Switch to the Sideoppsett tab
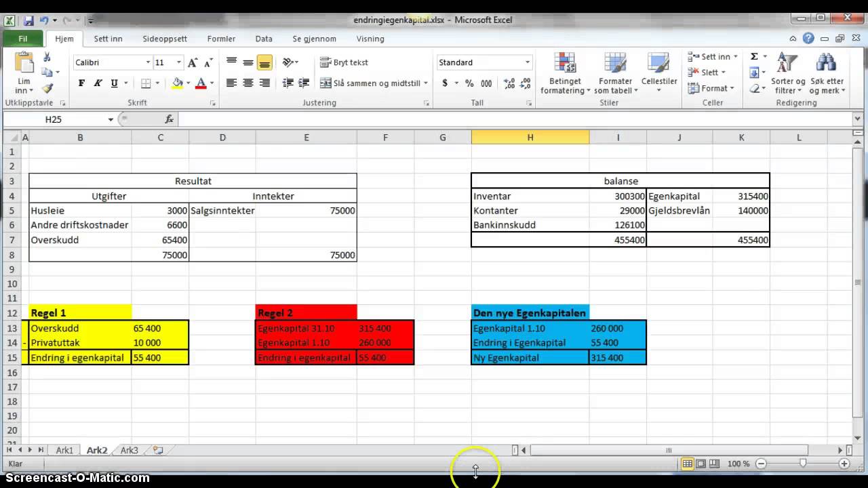Viewport: 868px width, 488px height. click(x=165, y=39)
